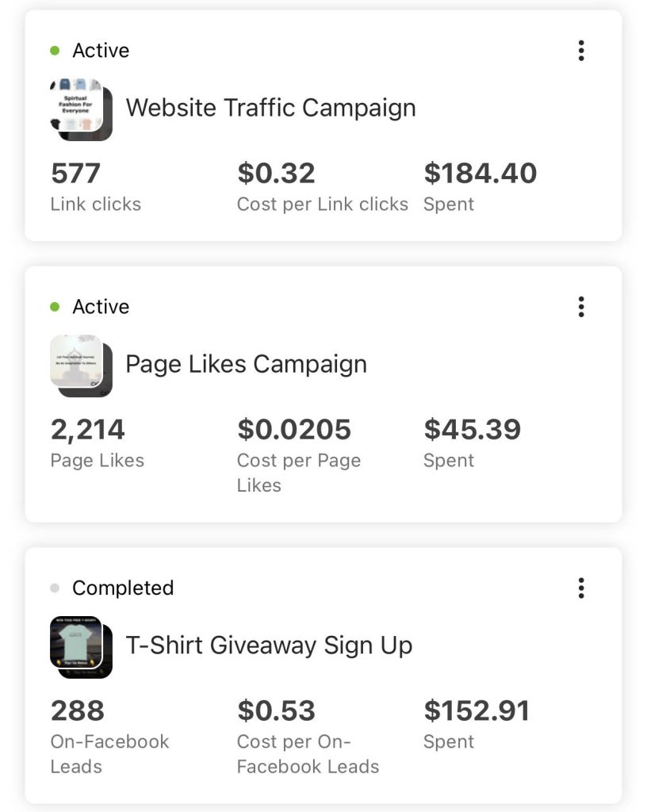Open the Page Likes Campaign options menu
The image size is (647, 812).
581,306
